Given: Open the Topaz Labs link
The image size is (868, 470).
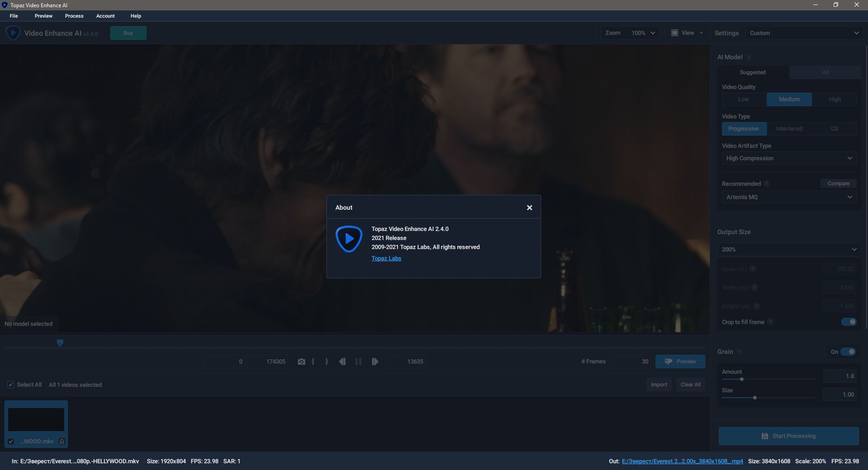Looking at the screenshot, I should (386, 258).
